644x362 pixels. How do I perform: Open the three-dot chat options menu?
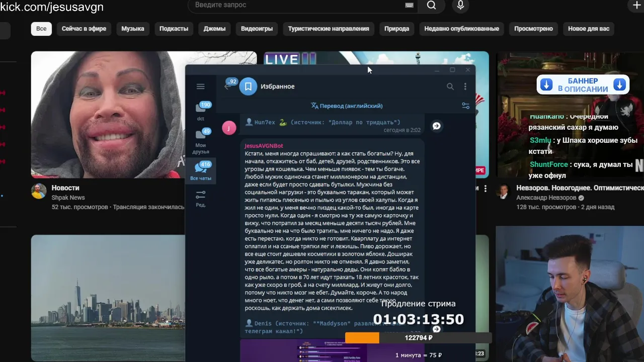point(465,86)
